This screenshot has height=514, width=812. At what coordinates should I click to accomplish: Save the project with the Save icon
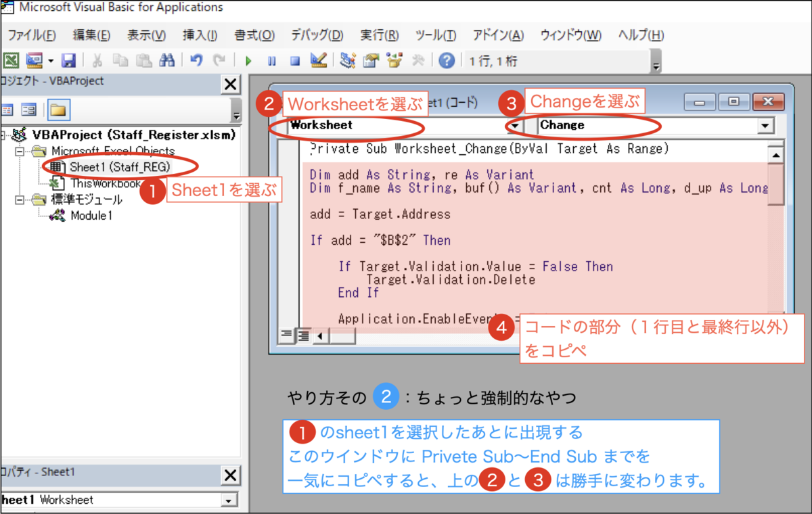68,60
